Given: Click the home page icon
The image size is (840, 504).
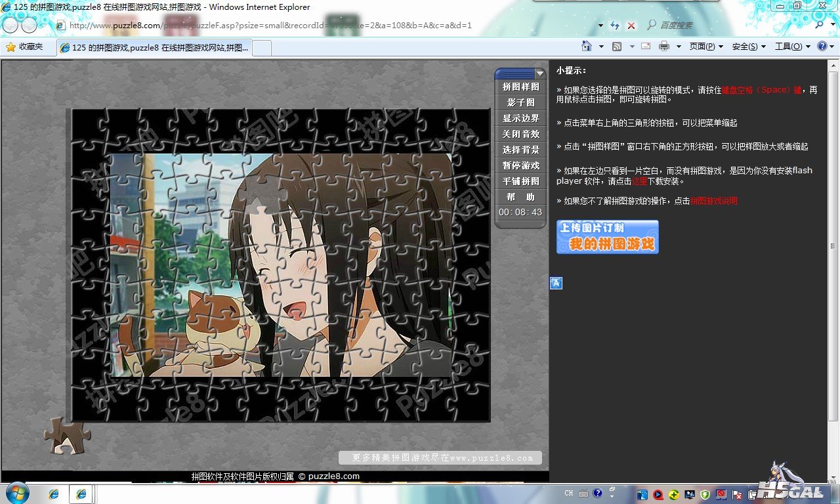Looking at the screenshot, I should [587, 46].
